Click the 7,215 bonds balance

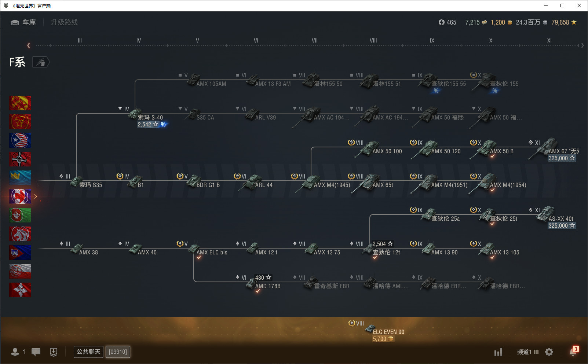click(x=476, y=22)
